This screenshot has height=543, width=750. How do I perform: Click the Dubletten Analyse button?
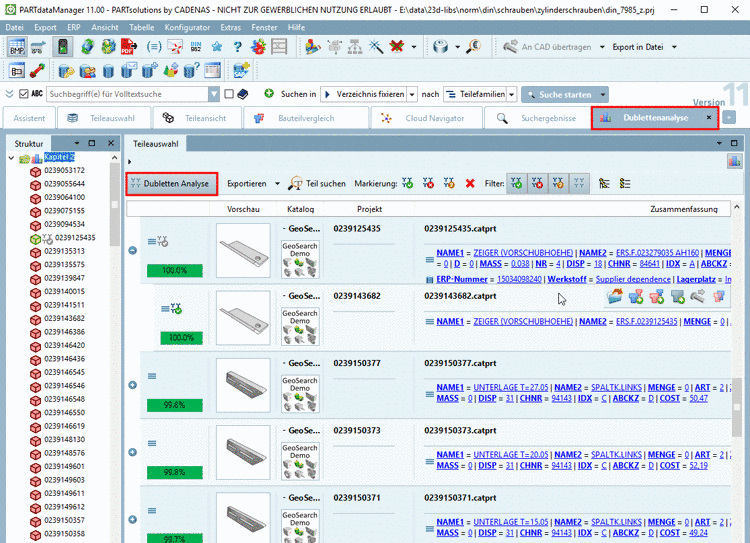[170, 184]
